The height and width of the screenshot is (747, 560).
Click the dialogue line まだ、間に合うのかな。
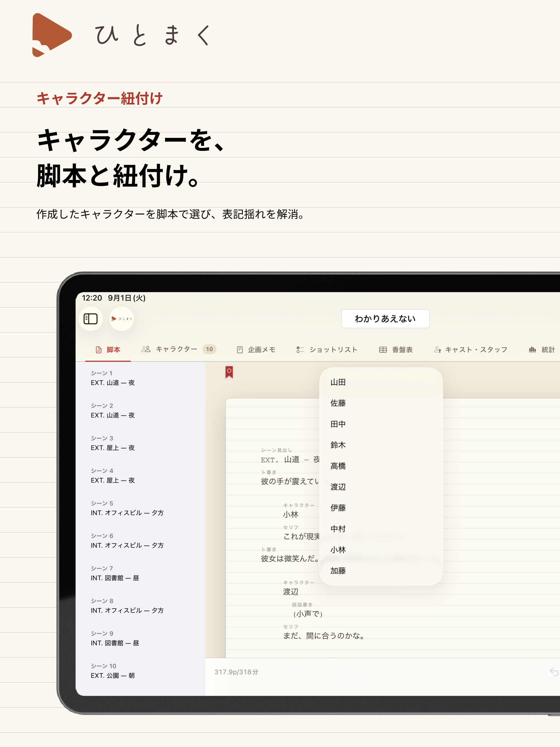point(325,635)
